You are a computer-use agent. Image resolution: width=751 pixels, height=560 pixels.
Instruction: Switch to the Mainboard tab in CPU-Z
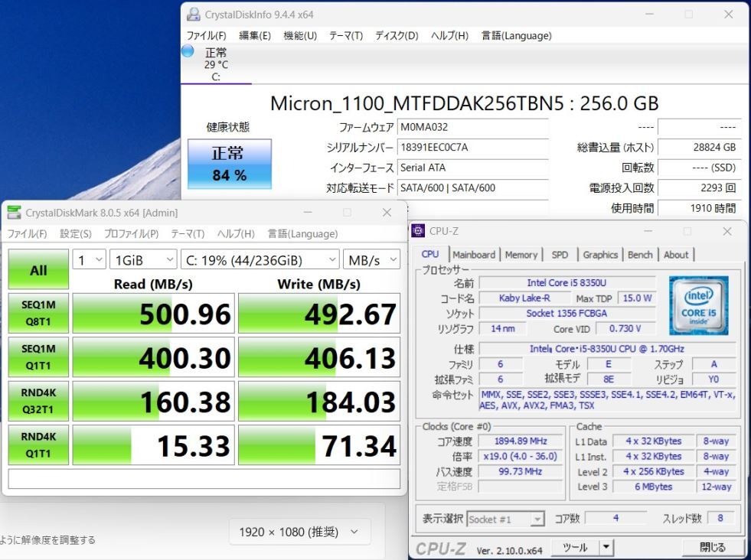[x=474, y=255]
